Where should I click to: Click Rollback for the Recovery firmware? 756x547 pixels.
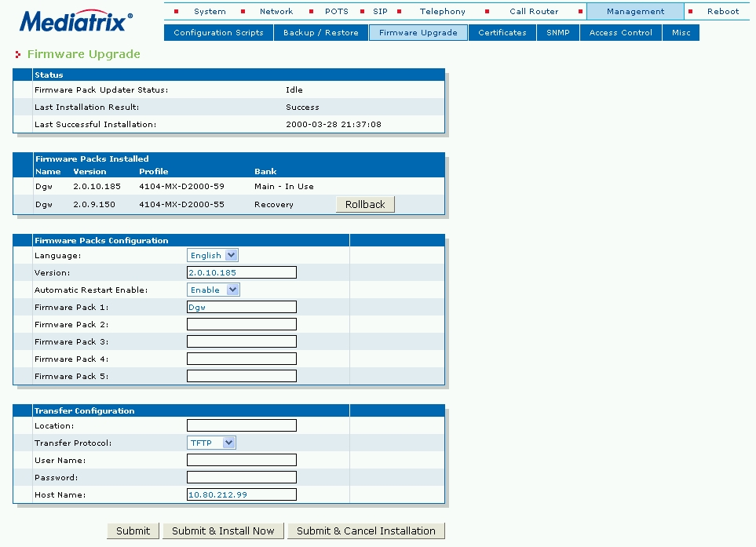pyautogui.click(x=365, y=204)
